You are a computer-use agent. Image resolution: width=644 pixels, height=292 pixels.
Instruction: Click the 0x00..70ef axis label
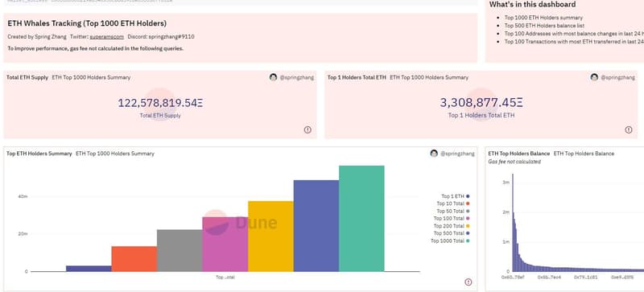click(x=513, y=278)
